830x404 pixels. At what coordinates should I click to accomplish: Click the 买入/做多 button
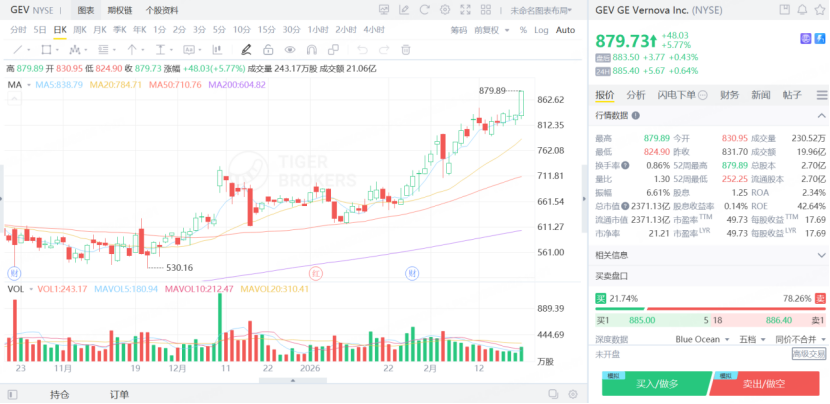pos(656,384)
